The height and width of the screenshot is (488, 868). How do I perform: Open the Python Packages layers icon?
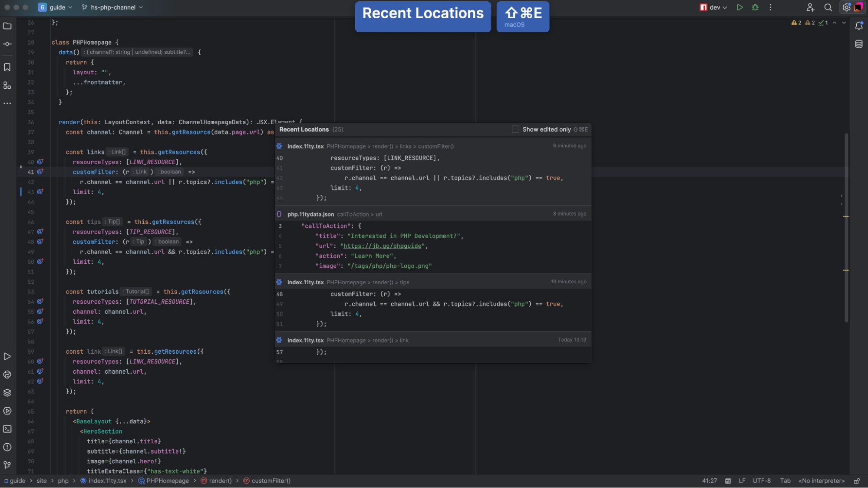(7, 393)
